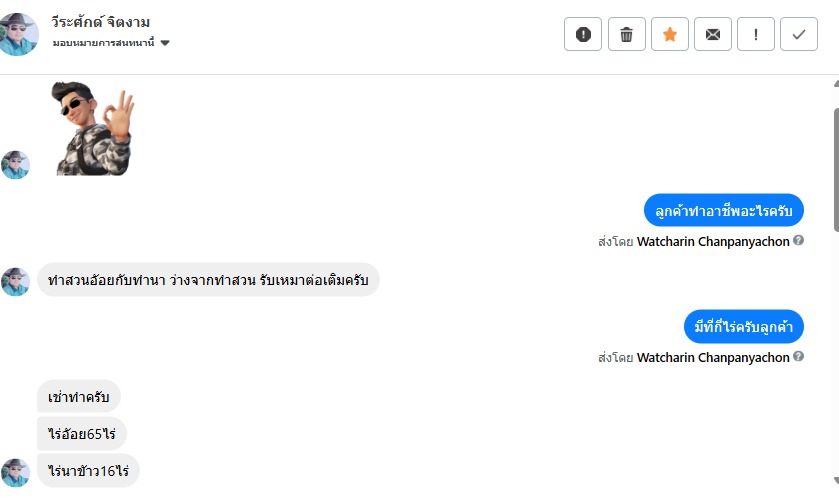Click sender name Watcharin Chanpanyachon under first reply
The height and width of the screenshot is (498, 839).
pyautogui.click(x=713, y=241)
